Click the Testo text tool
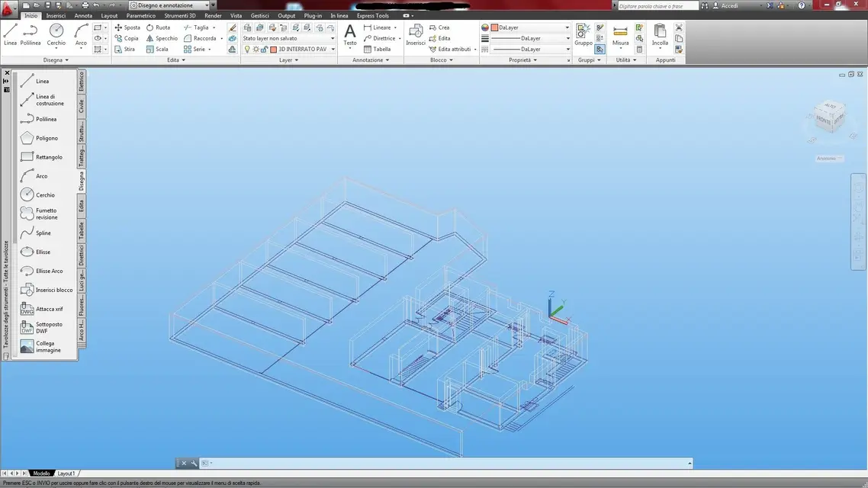The width and height of the screenshot is (868, 488). click(x=350, y=35)
